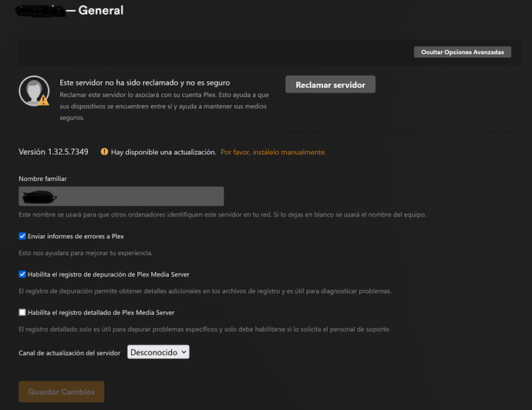
Task: Click the Ocultar Opciones Avanzadas button
Action: pos(462,52)
